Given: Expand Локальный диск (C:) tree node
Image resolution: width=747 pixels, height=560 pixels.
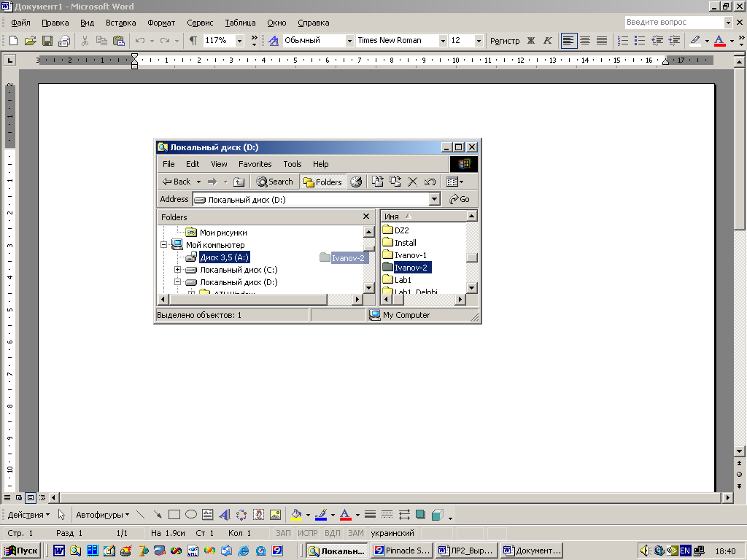Looking at the screenshot, I should click(x=178, y=270).
